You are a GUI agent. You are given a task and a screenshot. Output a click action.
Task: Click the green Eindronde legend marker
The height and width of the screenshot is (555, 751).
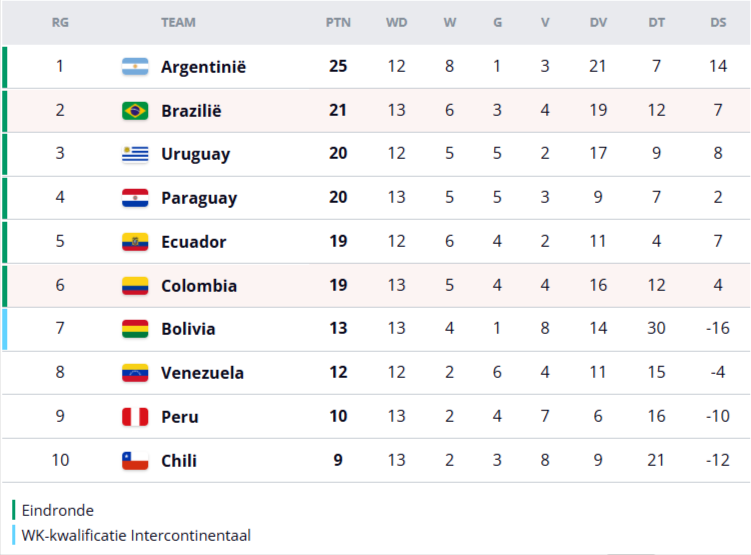(x=15, y=510)
